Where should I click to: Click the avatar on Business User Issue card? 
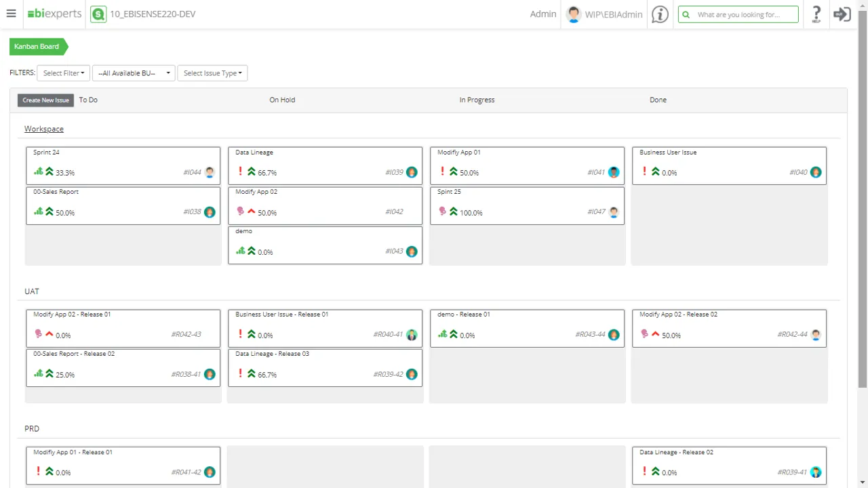coord(816,172)
